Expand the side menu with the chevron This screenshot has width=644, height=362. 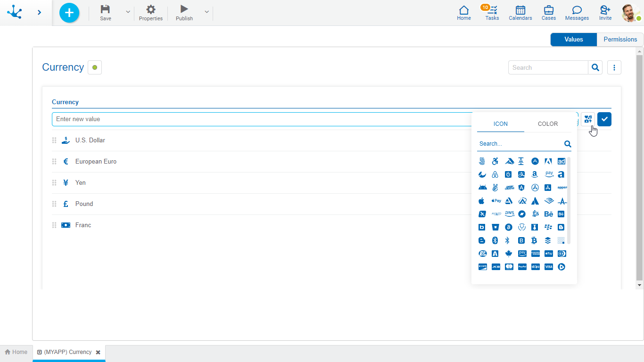(39, 13)
